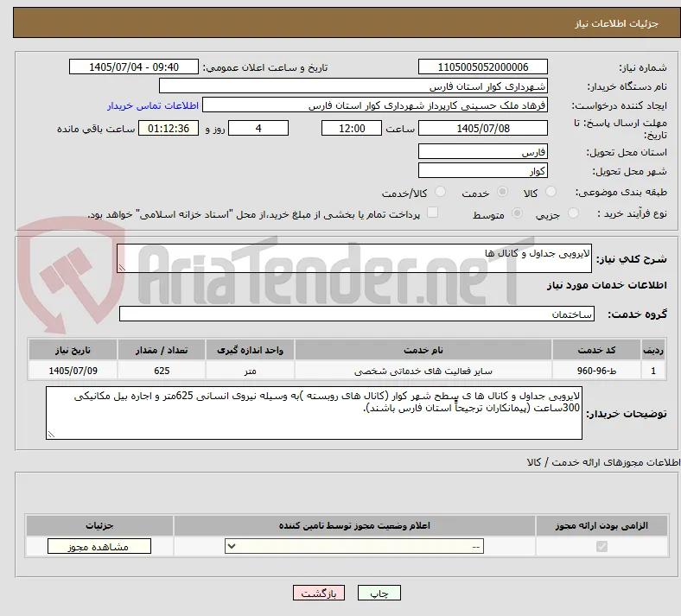
Task: Toggle the mandatory permit checkbox
Action: (601, 546)
